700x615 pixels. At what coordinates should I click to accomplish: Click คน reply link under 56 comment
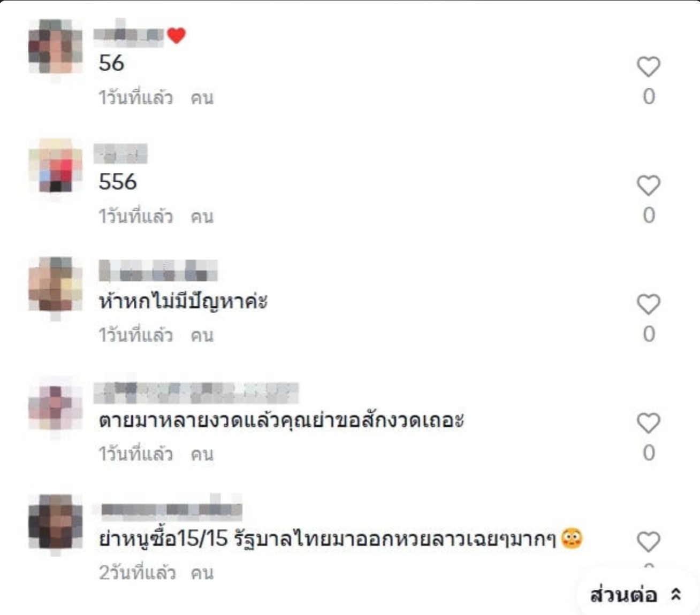[202, 98]
